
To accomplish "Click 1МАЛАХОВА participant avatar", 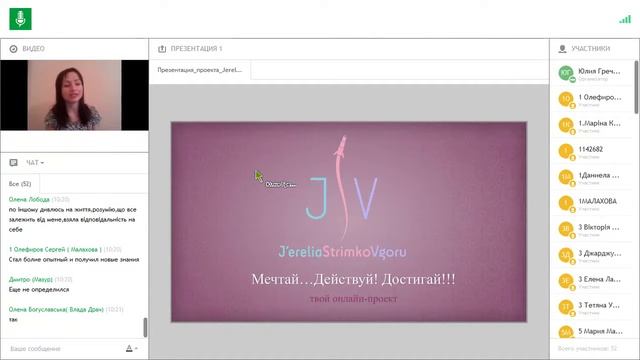I will tap(566, 203).
